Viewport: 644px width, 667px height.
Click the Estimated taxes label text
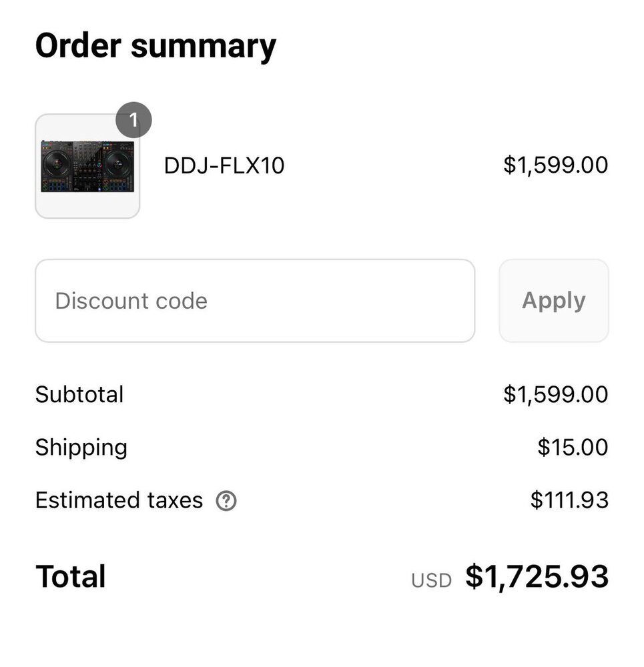[119, 500]
